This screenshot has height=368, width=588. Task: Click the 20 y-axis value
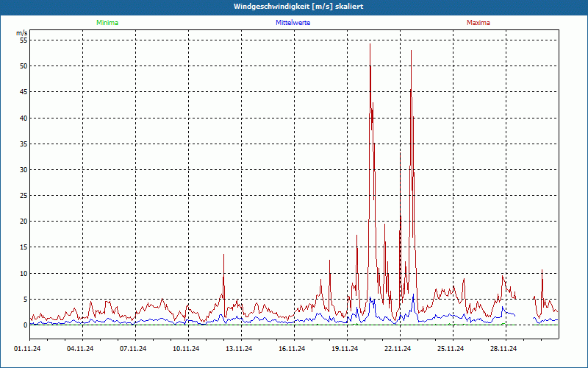tap(24, 222)
